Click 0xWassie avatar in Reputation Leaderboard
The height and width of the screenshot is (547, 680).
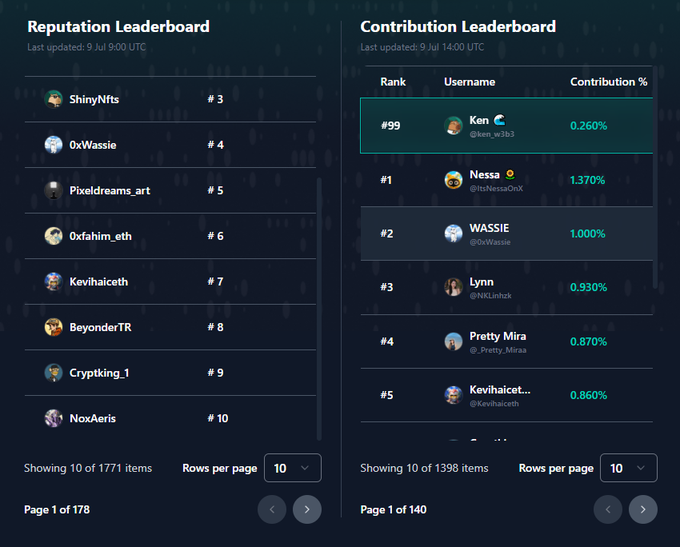[x=53, y=145]
